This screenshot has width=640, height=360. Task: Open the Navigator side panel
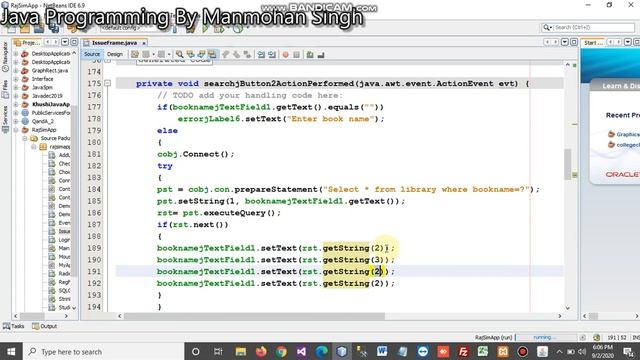[x=5, y=56]
